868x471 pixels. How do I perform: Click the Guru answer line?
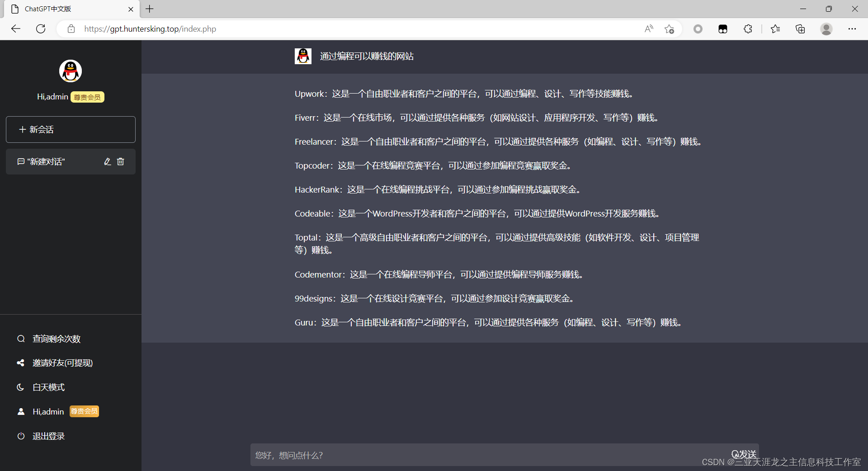[489, 322]
